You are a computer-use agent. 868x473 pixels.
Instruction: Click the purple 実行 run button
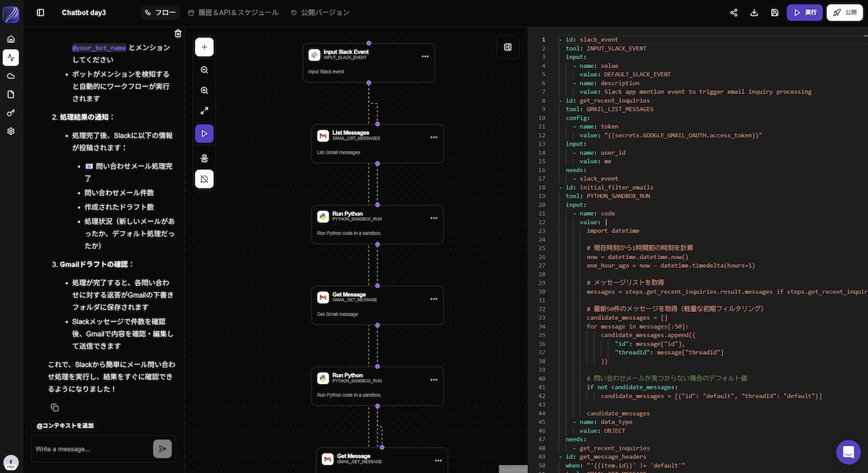click(804, 13)
